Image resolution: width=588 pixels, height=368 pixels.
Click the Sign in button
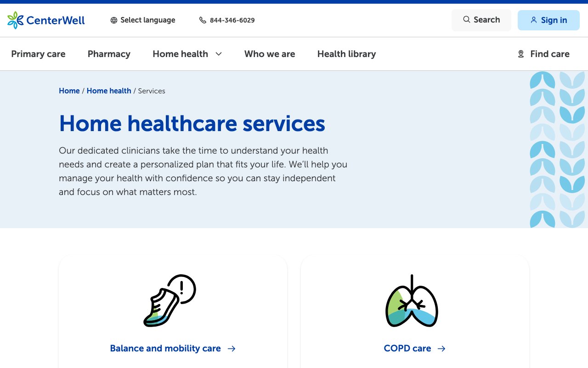[548, 20]
